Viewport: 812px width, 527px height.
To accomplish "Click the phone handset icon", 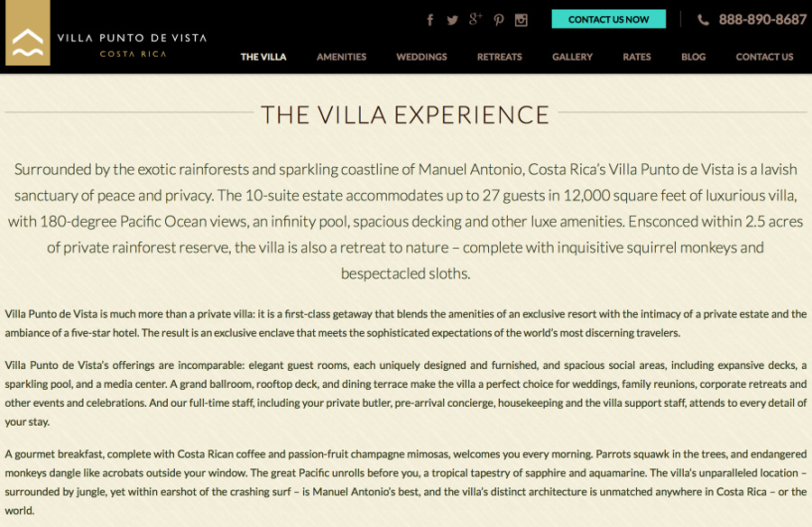I will [703, 20].
